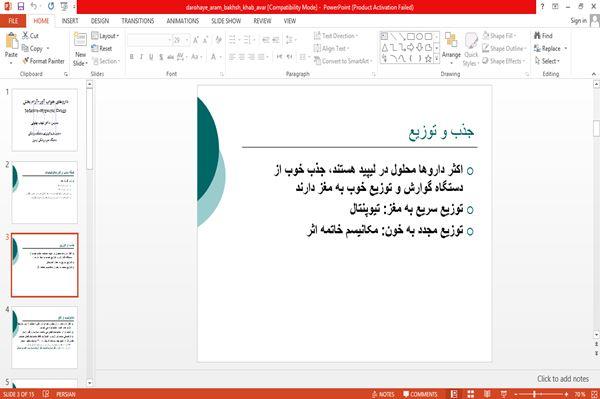Click the spell check icon in status bar
The width and height of the screenshot is (600, 399).
pyautogui.click(x=46, y=394)
